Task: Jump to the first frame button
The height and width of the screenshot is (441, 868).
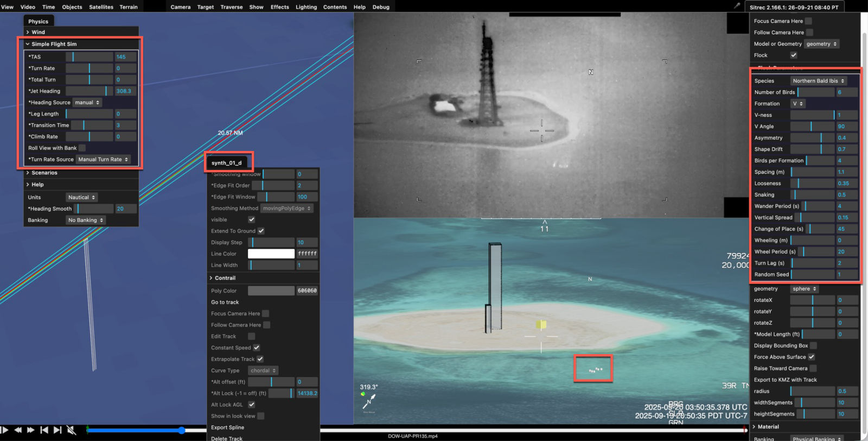Action: tap(44, 430)
